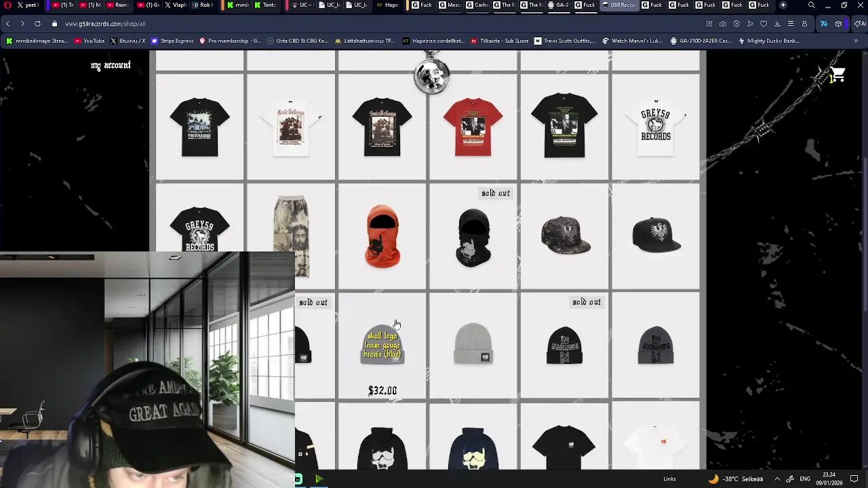
Task: Click the edit page icon in address bar
Action: point(709,24)
